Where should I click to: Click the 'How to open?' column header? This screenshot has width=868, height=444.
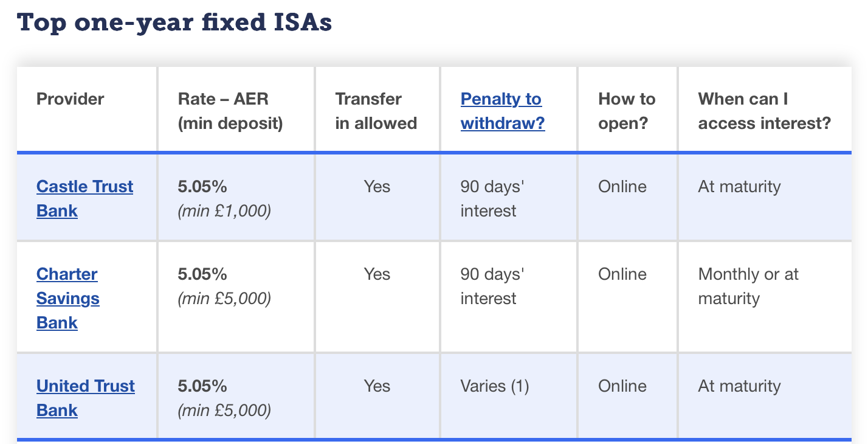pyautogui.click(x=627, y=111)
